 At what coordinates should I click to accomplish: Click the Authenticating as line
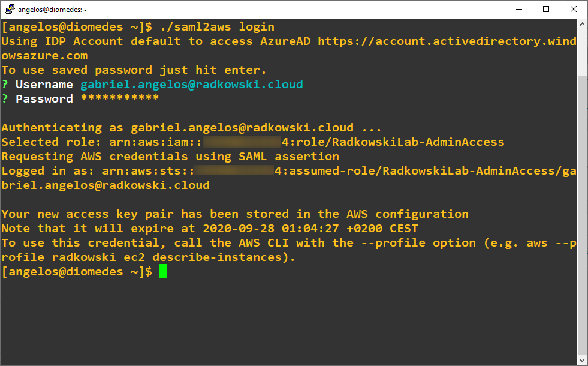click(x=191, y=128)
